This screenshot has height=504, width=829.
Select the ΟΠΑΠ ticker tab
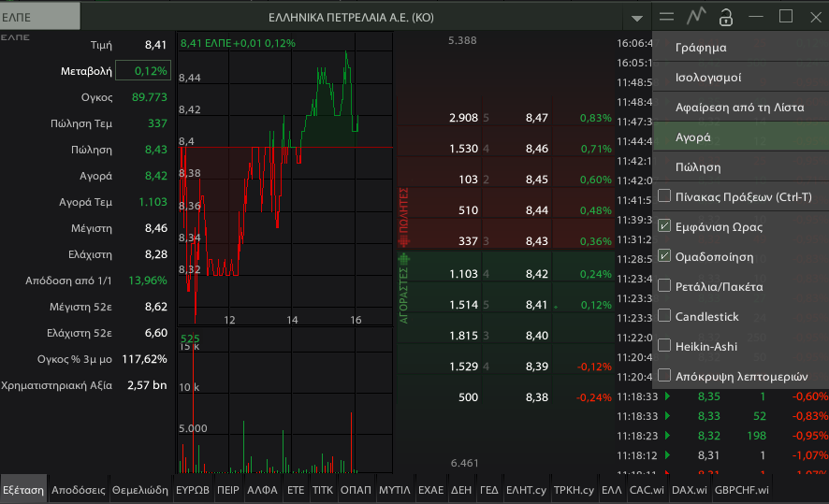(x=356, y=490)
